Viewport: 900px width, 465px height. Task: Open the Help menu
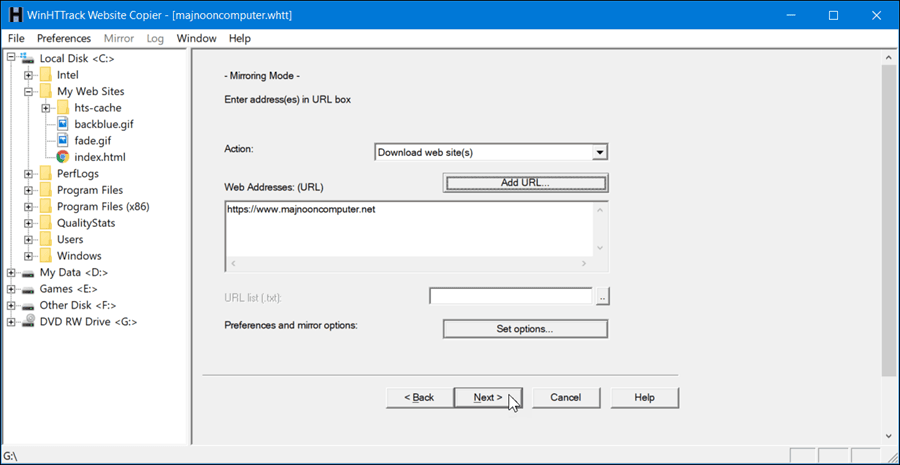click(x=239, y=38)
